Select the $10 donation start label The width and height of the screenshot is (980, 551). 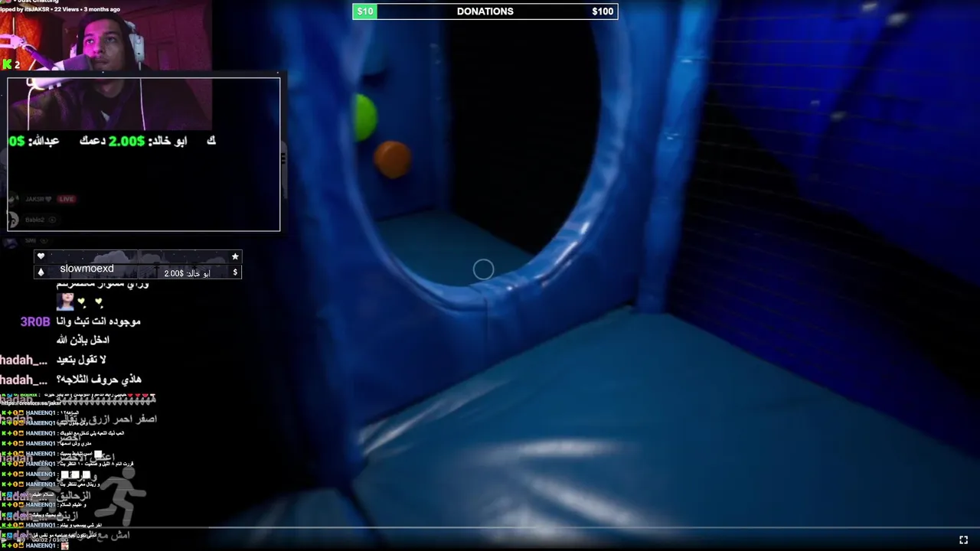(365, 11)
